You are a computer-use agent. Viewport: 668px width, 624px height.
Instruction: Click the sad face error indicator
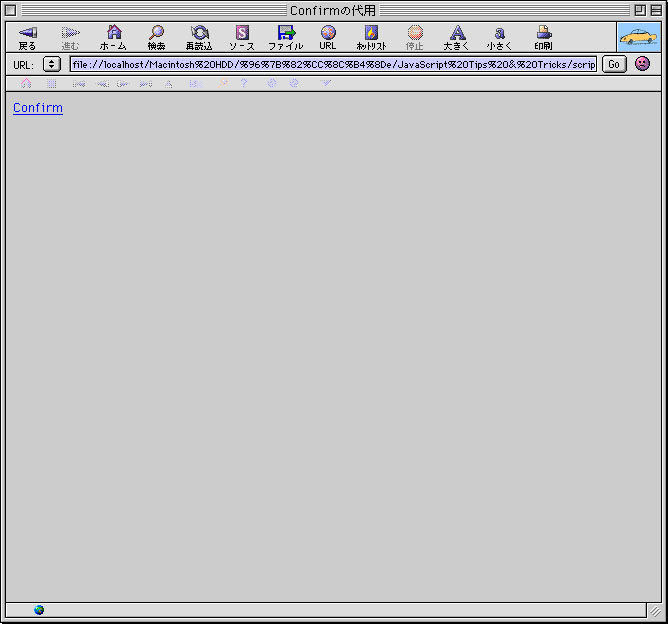point(642,64)
